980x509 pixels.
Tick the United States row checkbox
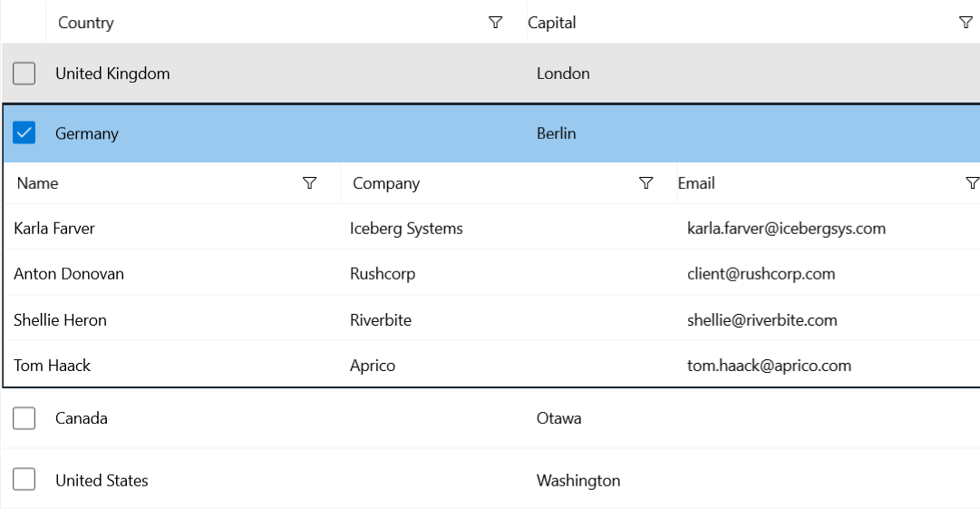click(24, 480)
